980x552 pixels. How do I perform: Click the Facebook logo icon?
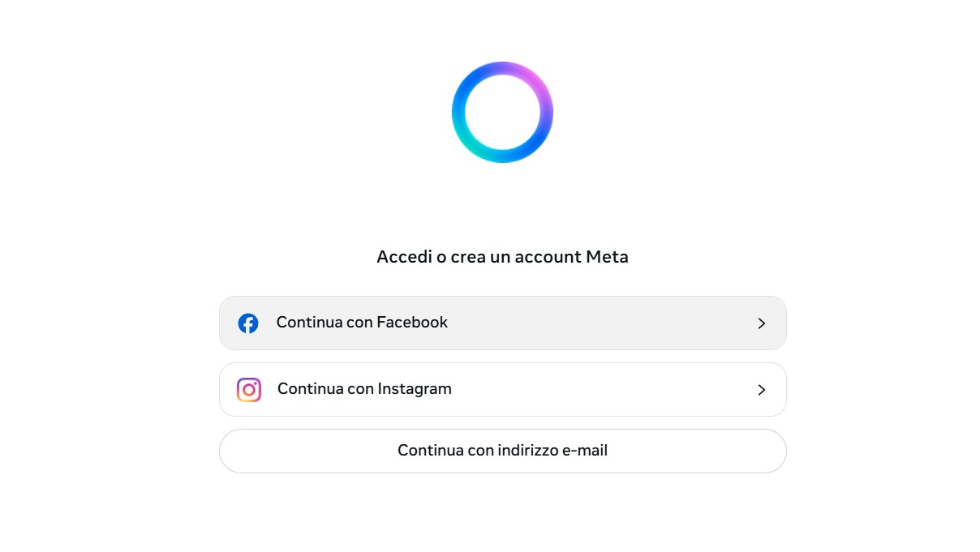(x=248, y=323)
